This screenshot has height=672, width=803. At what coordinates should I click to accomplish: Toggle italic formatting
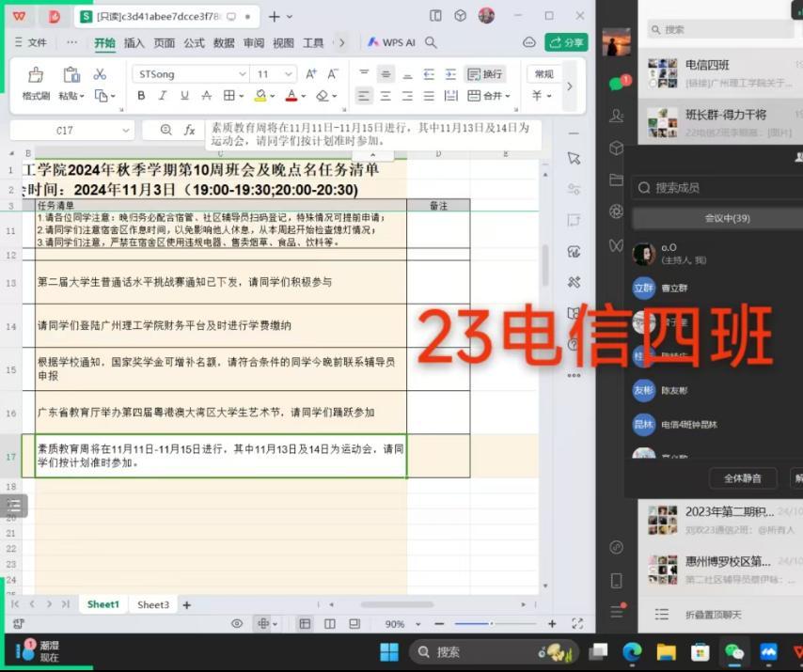tap(163, 96)
